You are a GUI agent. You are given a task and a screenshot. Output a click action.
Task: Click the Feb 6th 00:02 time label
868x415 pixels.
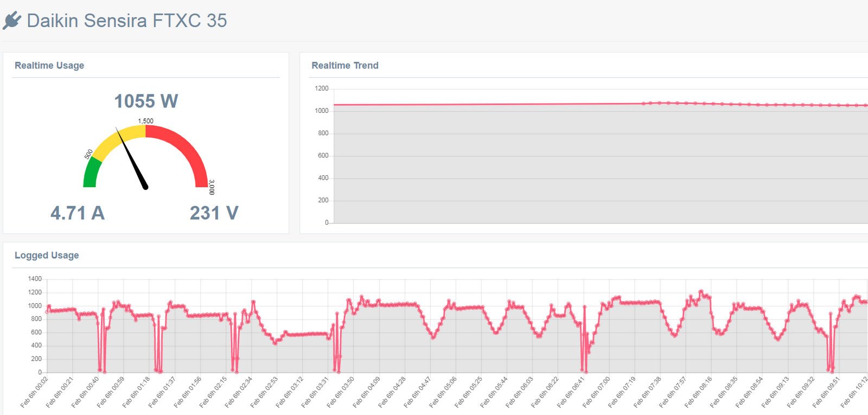34,392
